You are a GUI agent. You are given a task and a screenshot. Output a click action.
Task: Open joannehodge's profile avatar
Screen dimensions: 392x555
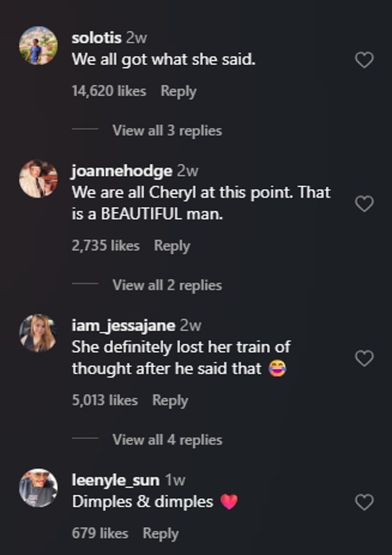38,179
